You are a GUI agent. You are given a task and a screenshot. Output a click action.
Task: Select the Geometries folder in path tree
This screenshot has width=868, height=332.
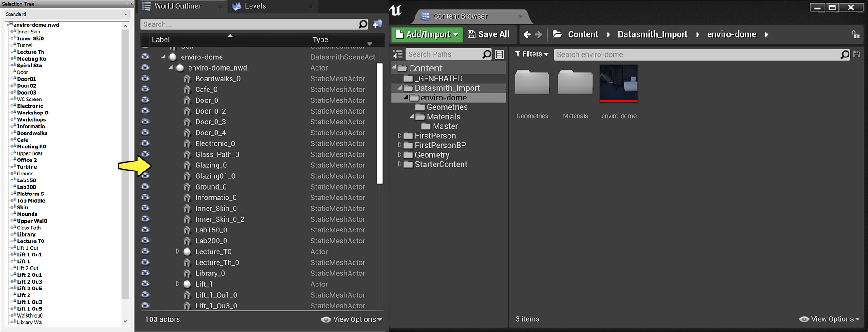click(447, 107)
